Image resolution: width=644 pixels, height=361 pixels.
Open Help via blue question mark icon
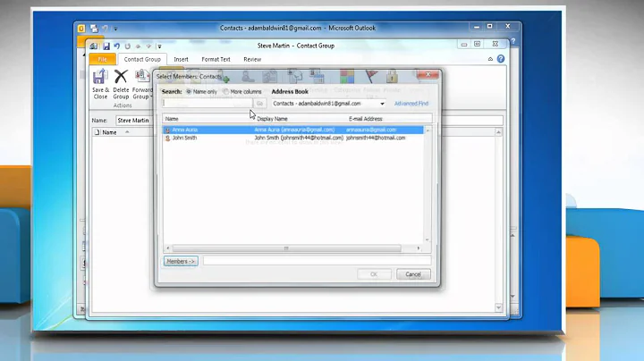501,59
